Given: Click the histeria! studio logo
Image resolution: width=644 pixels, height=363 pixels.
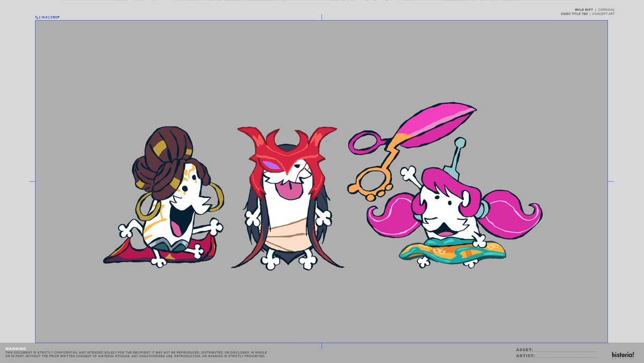Looking at the screenshot, I should (623, 355).
